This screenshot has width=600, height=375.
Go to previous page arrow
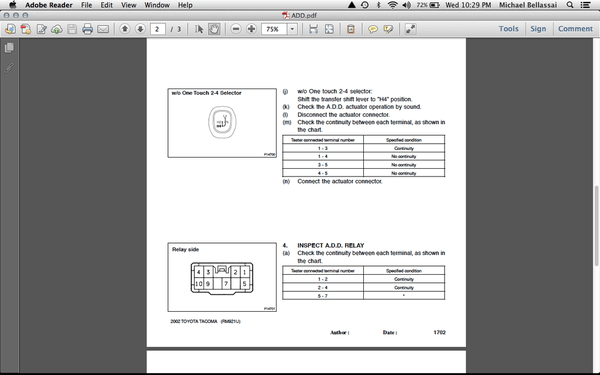coord(125,29)
